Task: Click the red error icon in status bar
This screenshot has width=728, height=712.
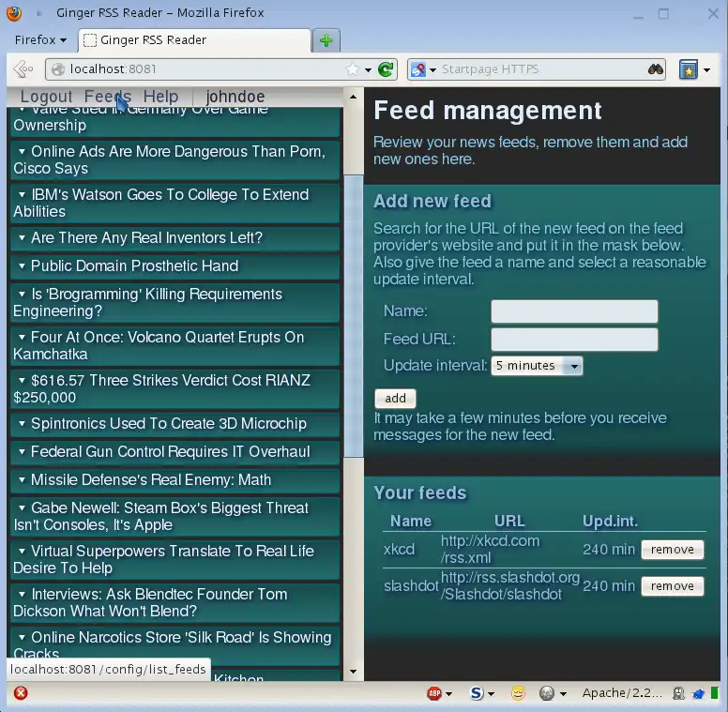Action: coord(21,693)
